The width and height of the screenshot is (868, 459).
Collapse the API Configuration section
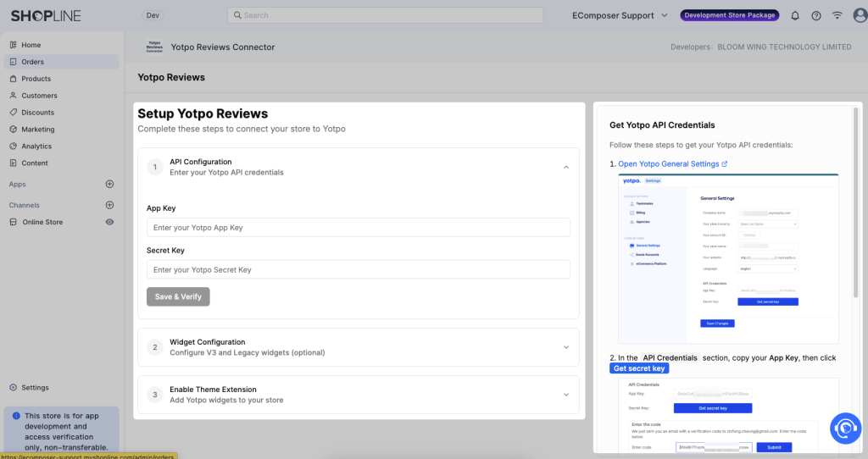coord(565,167)
